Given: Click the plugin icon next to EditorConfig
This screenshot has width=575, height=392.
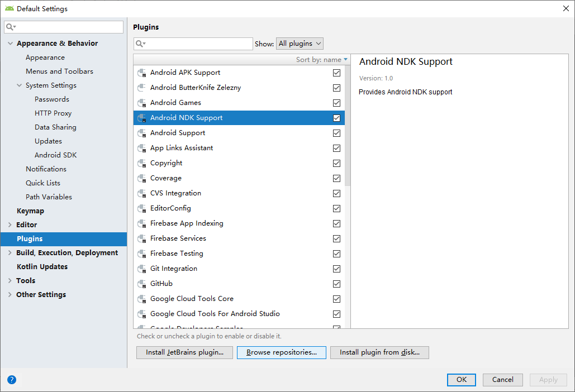Looking at the screenshot, I should [x=142, y=208].
